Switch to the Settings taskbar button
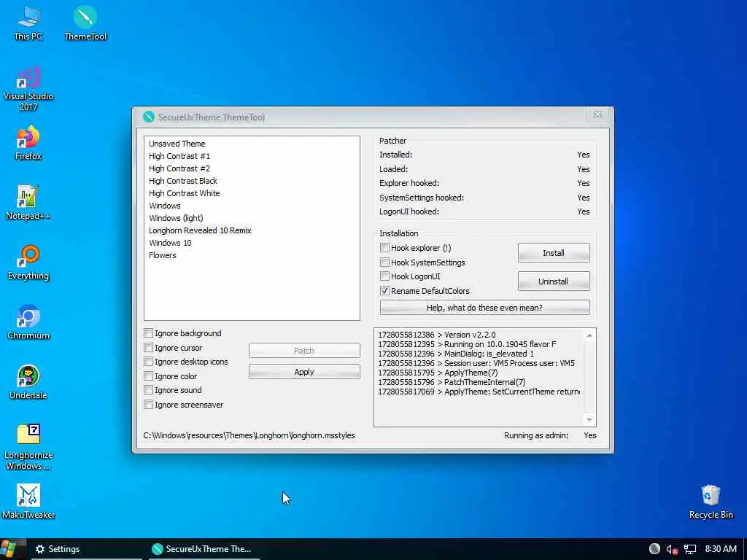This screenshot has width=747, height=560. [86, 549]
